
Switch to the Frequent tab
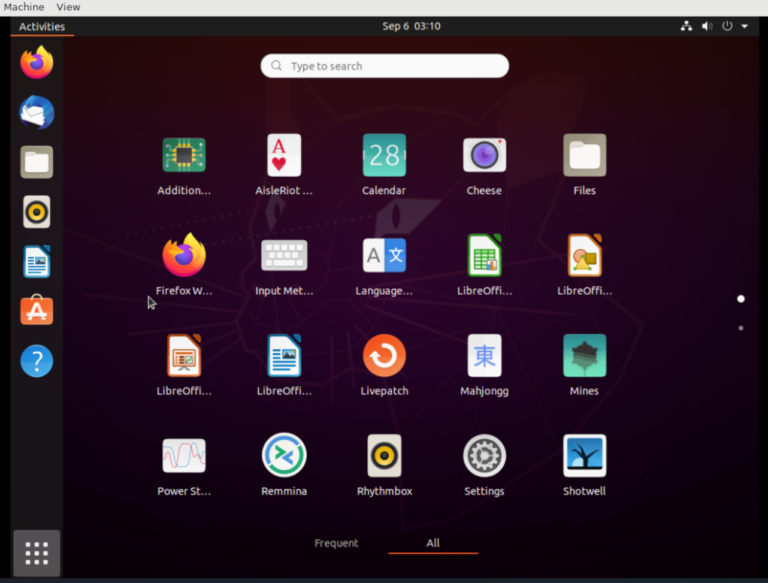tap(336, 543)
